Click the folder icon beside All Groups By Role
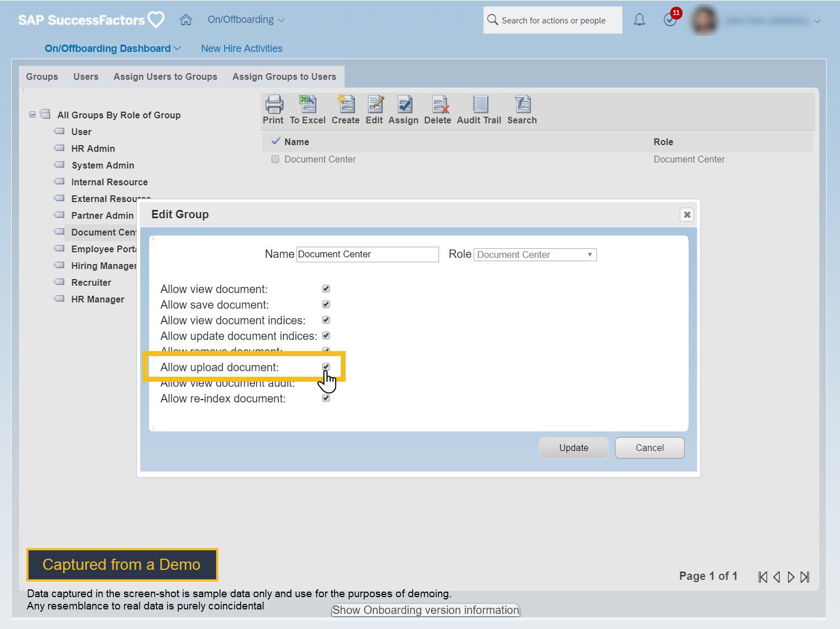The image size is (840, 629). click(45, 114)
